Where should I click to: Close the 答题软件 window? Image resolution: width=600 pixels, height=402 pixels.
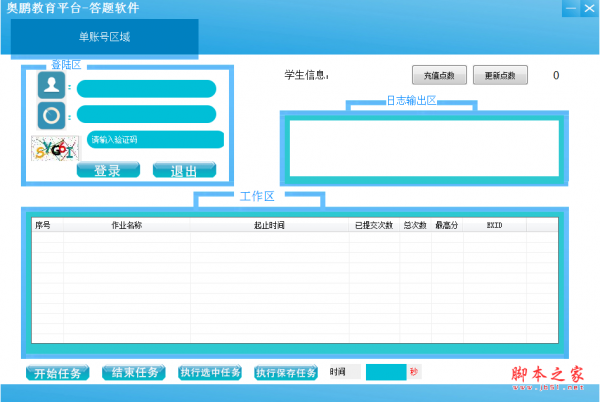tap(589, 8)
